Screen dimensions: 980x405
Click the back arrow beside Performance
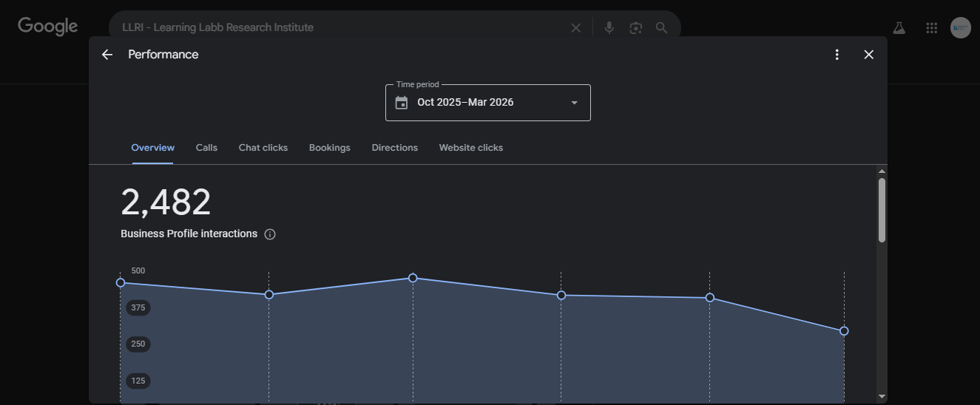coord(107,55)
